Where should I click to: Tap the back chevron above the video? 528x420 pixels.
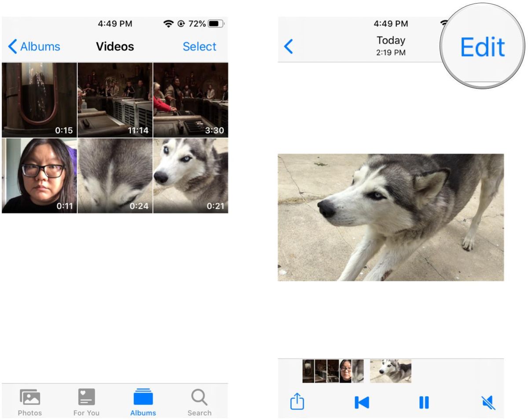click(x=288, y=45)
